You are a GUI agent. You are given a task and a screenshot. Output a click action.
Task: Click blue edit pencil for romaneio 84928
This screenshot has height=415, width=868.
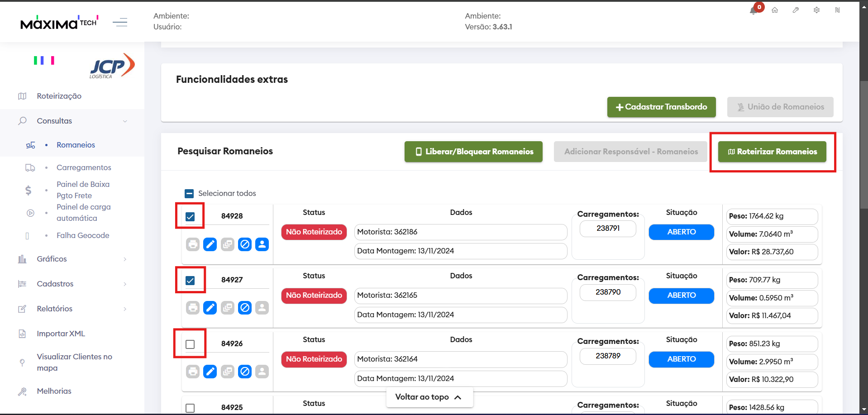coord(210,244)
